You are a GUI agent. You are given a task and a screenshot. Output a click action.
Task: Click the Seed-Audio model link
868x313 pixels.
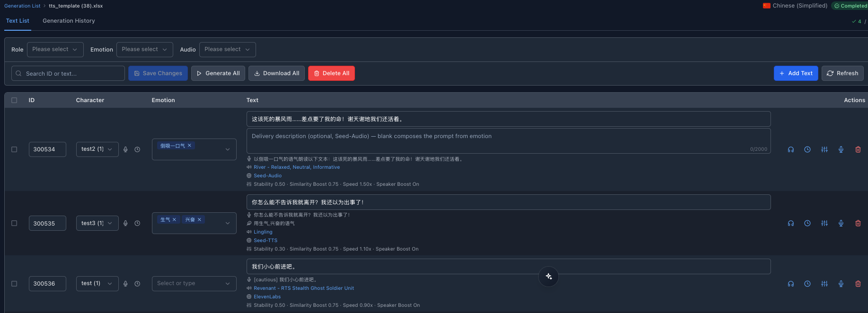(267, 176)
